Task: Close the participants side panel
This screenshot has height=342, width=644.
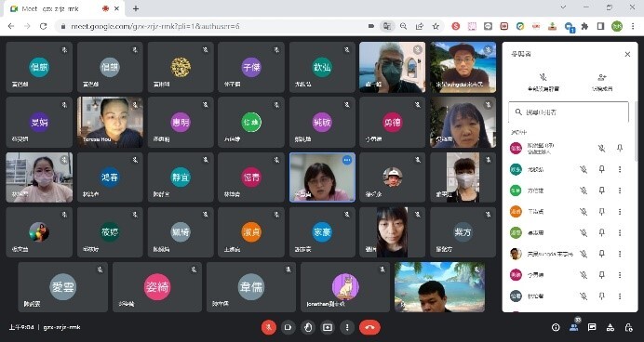Action: tap(627, 54)
